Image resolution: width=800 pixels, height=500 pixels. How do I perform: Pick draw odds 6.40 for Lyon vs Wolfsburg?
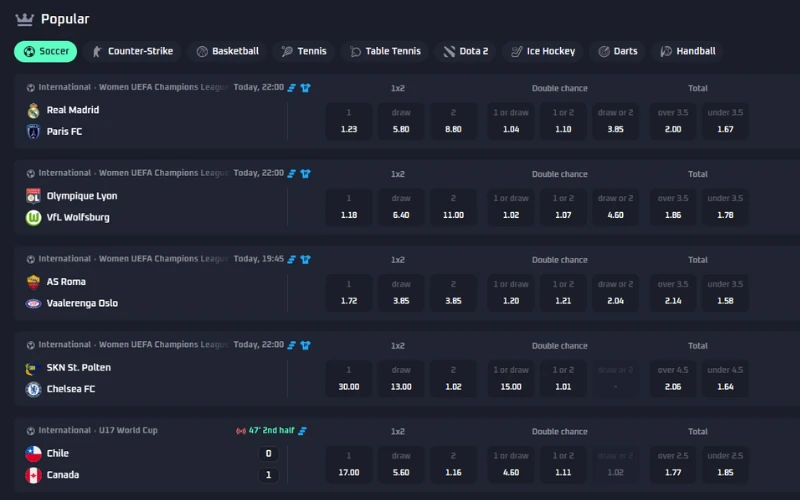click(400, 207)
